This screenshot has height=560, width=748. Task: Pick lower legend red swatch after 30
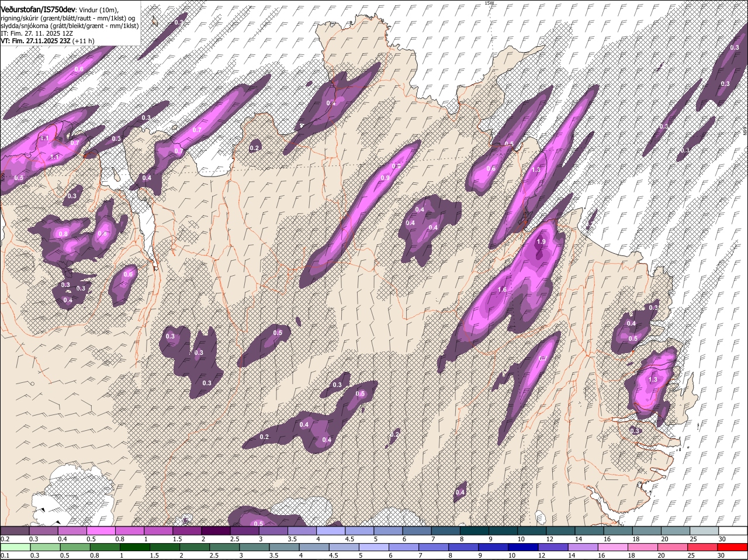tap(733, 547)
